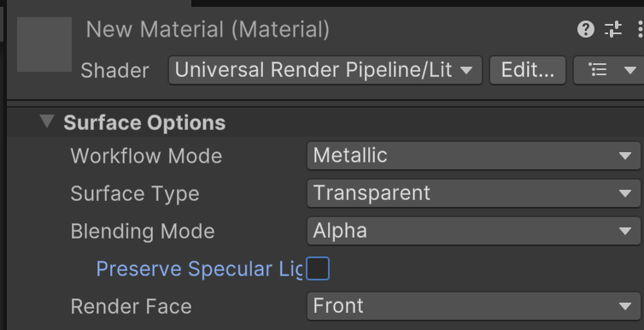Image resolution: width=644 pixels, height=330 pixels.
Task: Open the Surface Type dropdown showing Transparent
Action: (473, 193)
